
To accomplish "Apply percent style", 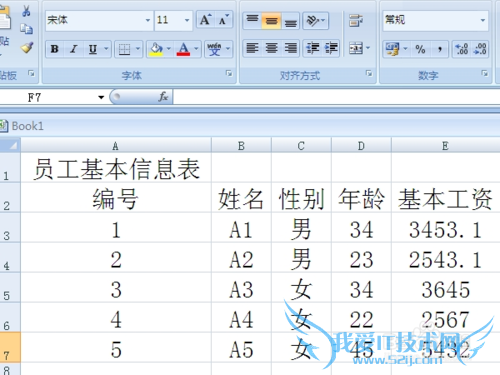I will point(420,49).
